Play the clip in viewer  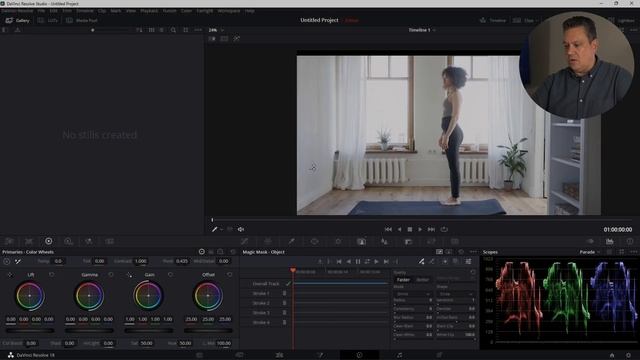click(420, 229)
